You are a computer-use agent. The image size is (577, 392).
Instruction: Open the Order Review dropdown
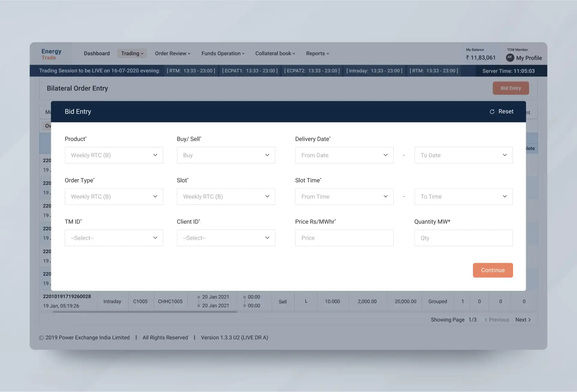click(x=172, y=53)
